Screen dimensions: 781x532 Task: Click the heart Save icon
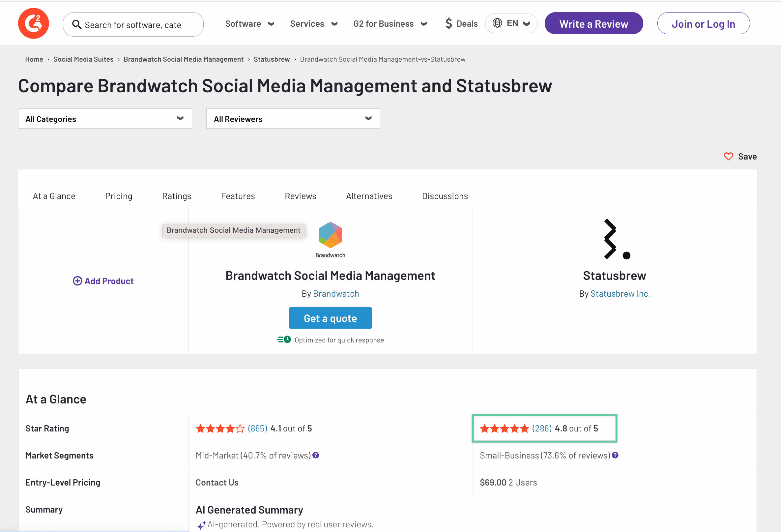(728, 157)
